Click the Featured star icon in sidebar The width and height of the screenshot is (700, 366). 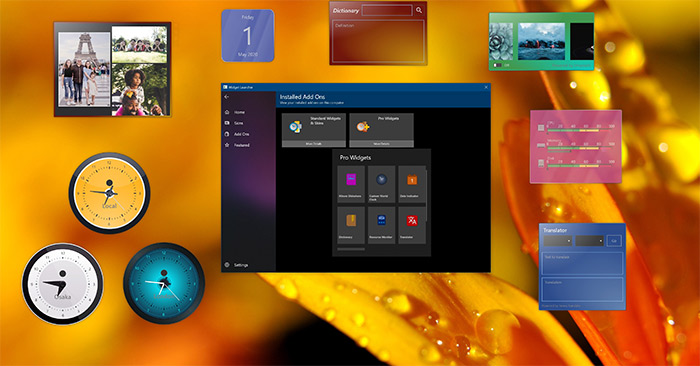tap(227, 145)
